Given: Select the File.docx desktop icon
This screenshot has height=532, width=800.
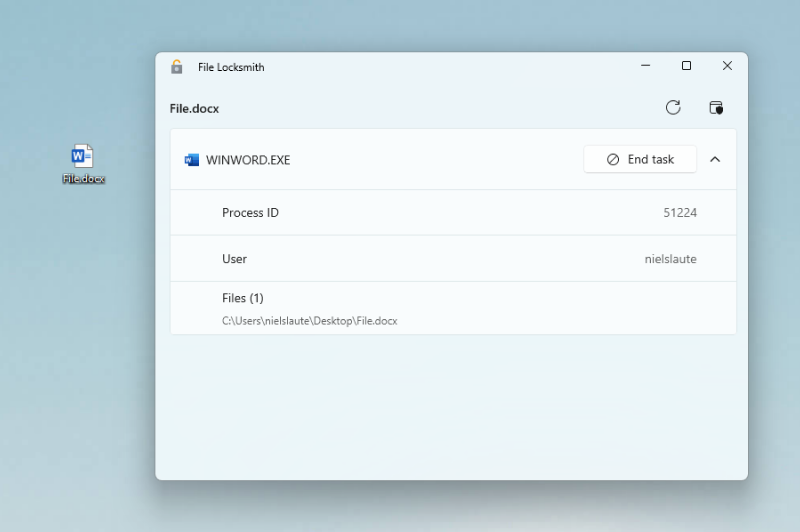Looking at the screenshot, I should coord(82,156).
